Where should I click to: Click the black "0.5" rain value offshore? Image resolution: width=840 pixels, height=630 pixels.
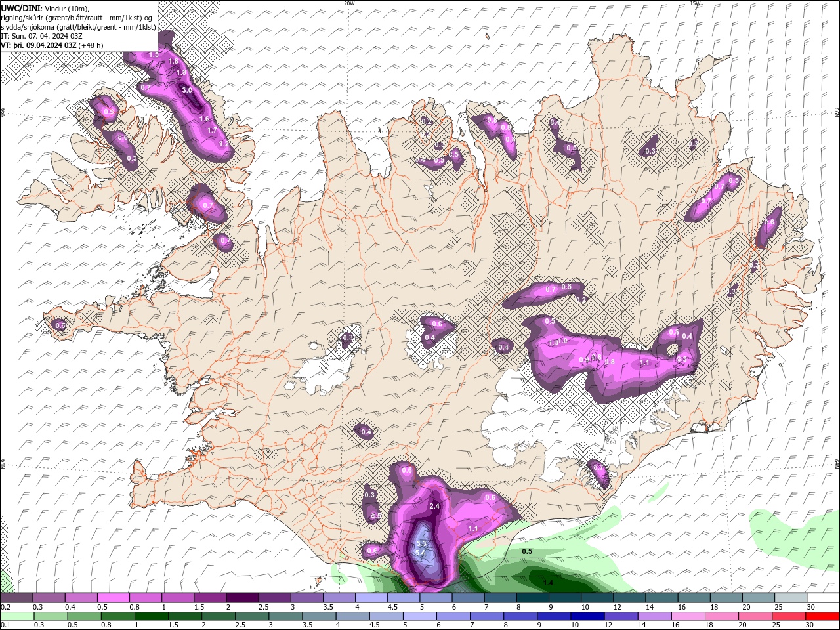click(526, 552)
